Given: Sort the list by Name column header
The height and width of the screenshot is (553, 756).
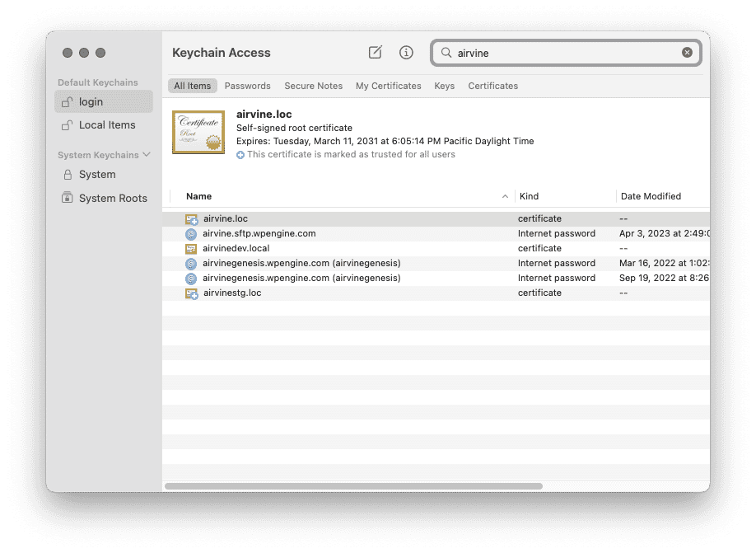Looking at the screenshot, I should click(199, 197).
